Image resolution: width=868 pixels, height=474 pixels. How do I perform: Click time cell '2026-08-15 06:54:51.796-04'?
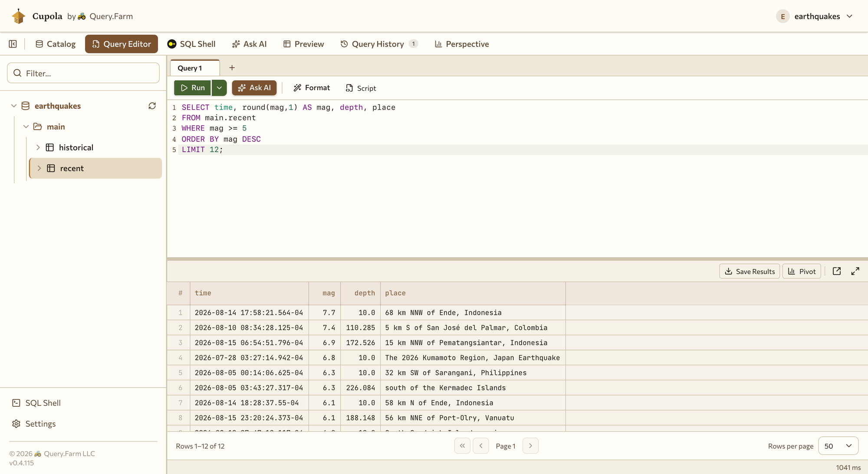(x=249, y=343)
